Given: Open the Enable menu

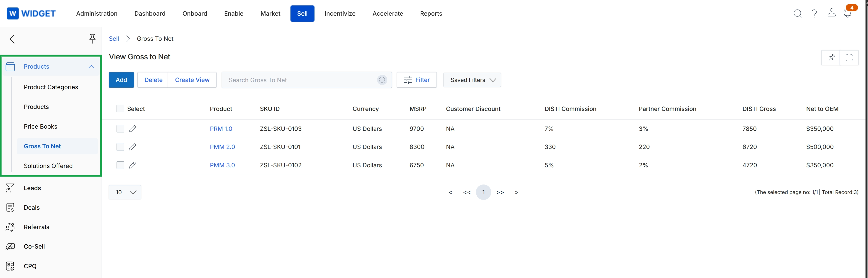Looking at the screenshot, I should [x=234, y=13].
